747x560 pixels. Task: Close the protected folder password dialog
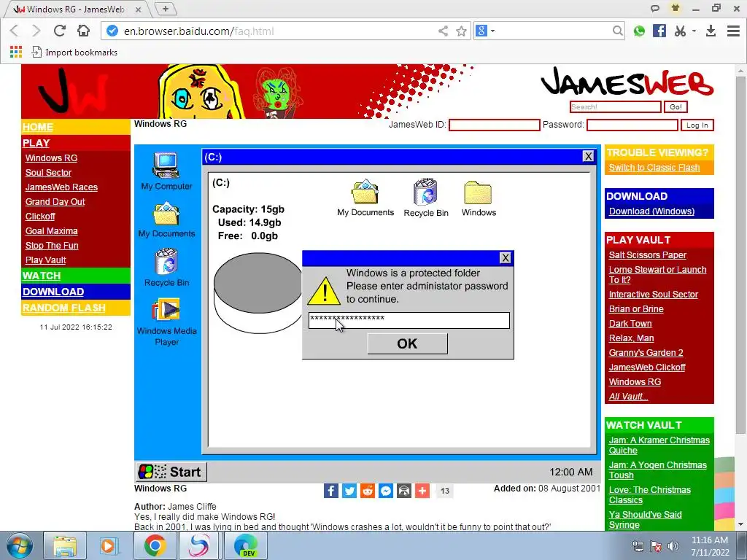(x=506, y=257)
